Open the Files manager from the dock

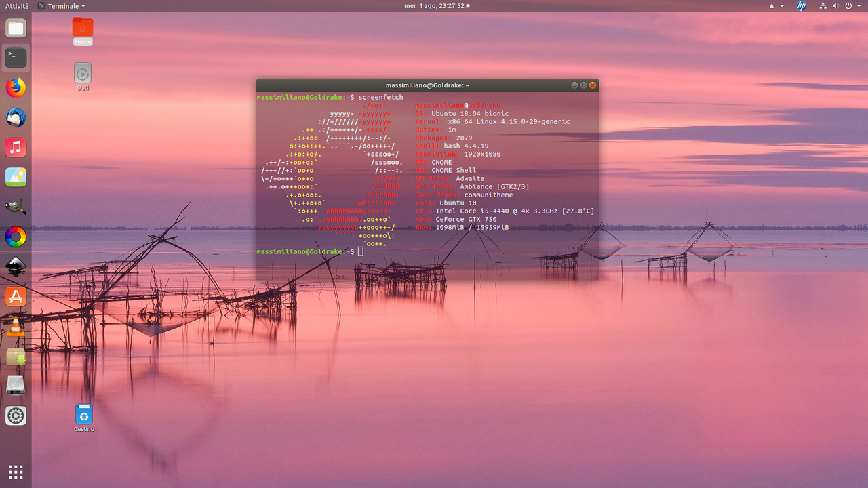[x=16, y=28]
